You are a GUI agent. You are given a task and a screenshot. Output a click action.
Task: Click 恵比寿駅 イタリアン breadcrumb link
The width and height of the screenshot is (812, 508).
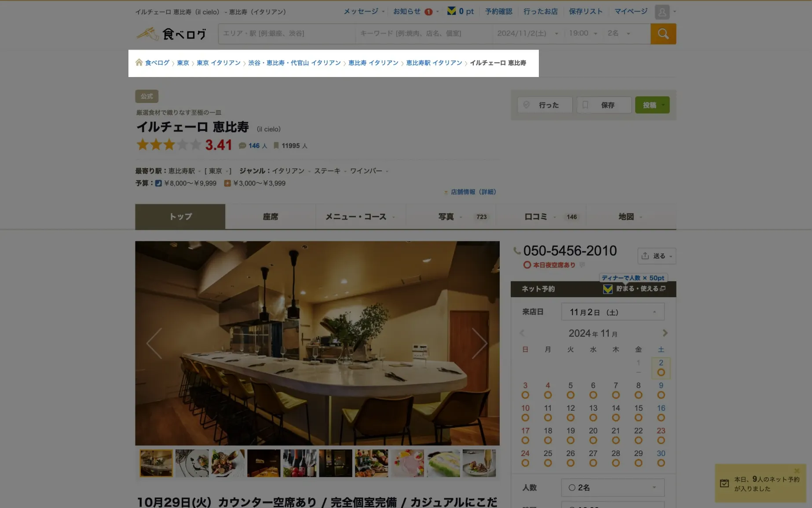pos(434,63)
